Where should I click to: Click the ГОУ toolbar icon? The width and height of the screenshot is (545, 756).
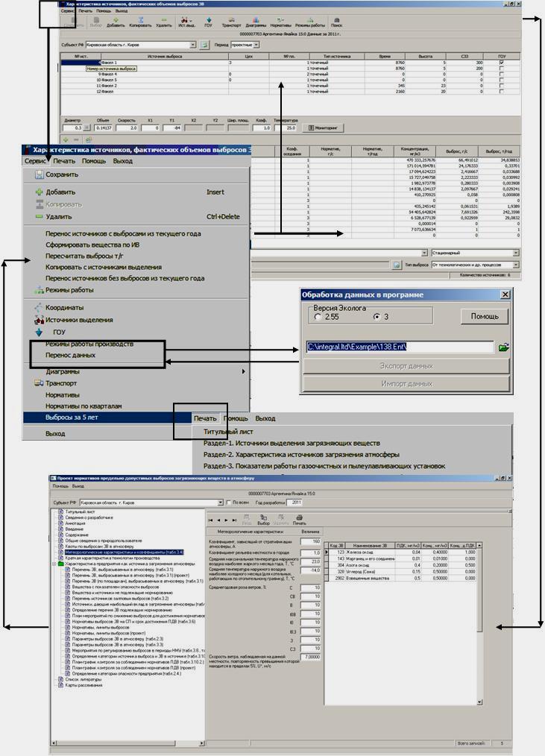click(208, 22)
